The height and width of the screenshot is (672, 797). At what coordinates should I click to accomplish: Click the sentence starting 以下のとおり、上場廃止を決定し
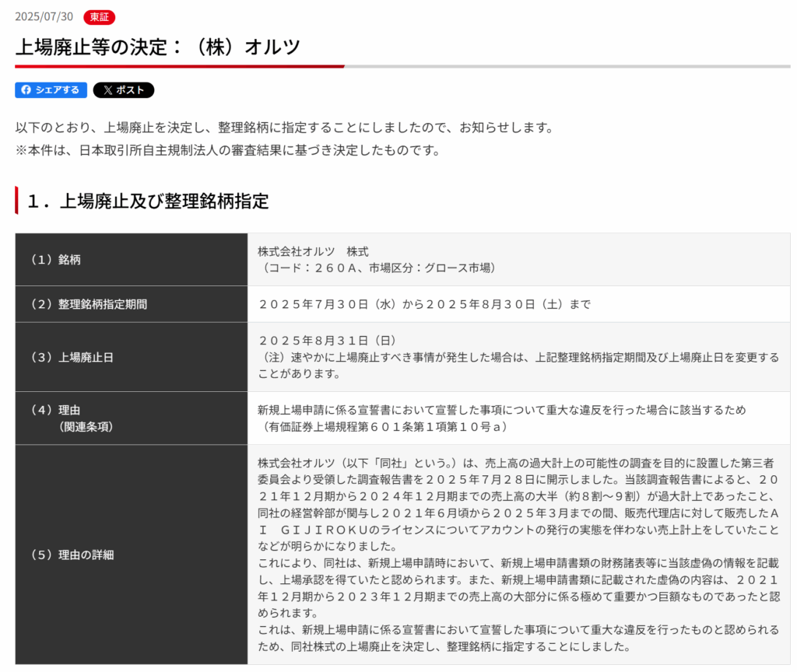click(285, 128)
